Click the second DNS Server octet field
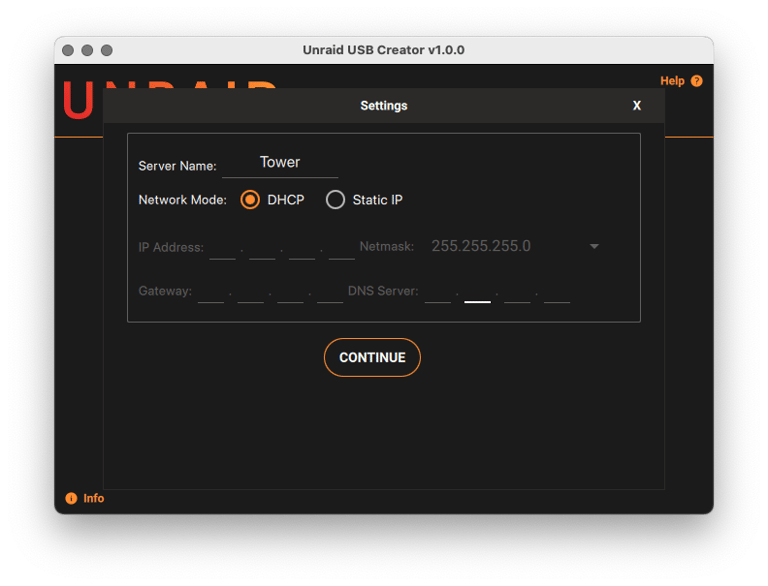The height and width of the screenshot is (586, 768). [478, 292]
